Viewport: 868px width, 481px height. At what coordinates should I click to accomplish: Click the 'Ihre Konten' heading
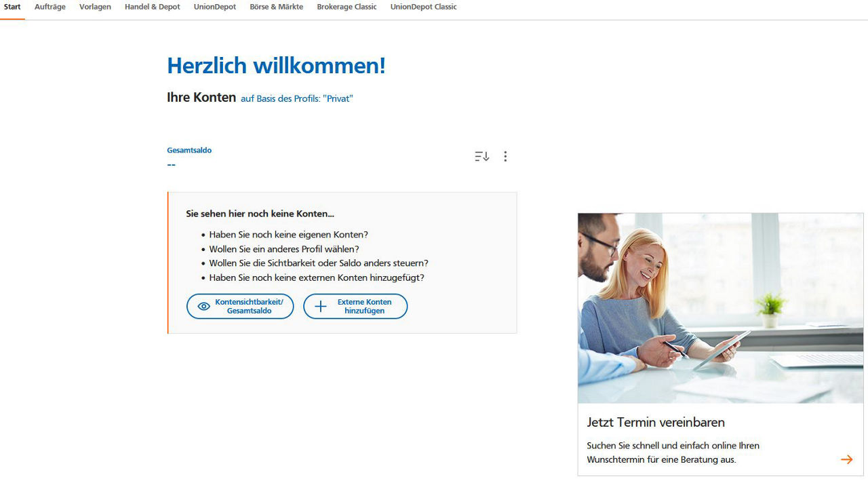(x=201, y=97)
